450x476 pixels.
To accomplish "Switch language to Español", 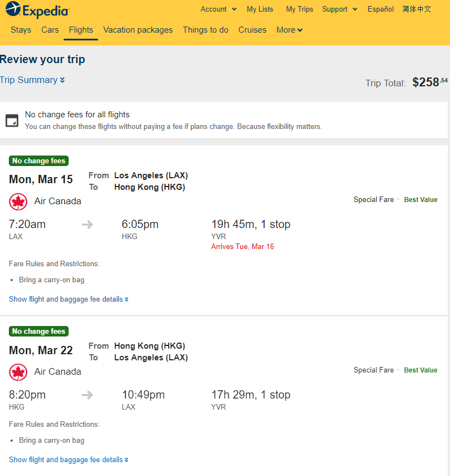I will click(x=380, y=9).
